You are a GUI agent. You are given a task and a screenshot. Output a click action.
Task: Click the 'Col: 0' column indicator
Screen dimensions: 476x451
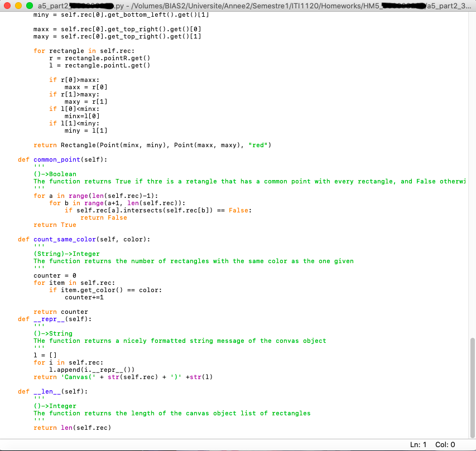click(x=445, y=444)
